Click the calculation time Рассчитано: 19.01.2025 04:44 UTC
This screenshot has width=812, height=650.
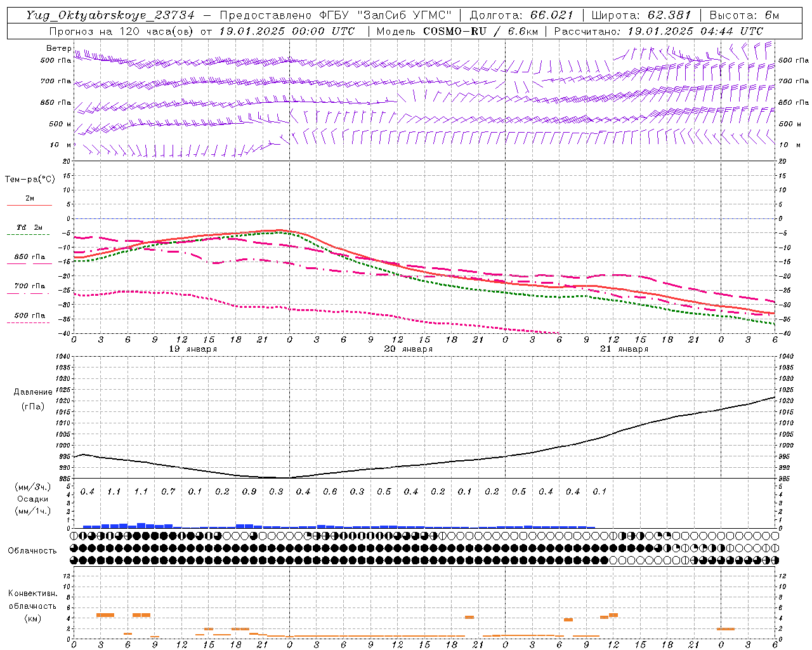(x=658, y=31)
